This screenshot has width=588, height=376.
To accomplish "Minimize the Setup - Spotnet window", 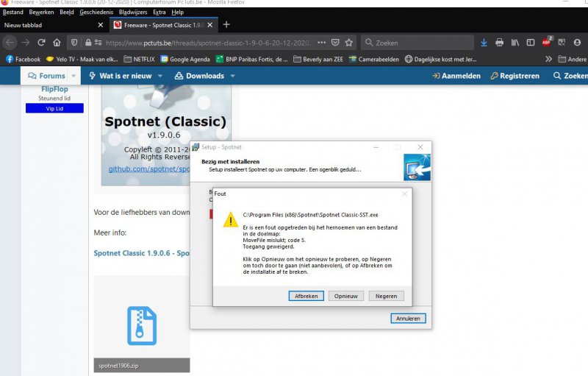I will (x=376, y=147).
